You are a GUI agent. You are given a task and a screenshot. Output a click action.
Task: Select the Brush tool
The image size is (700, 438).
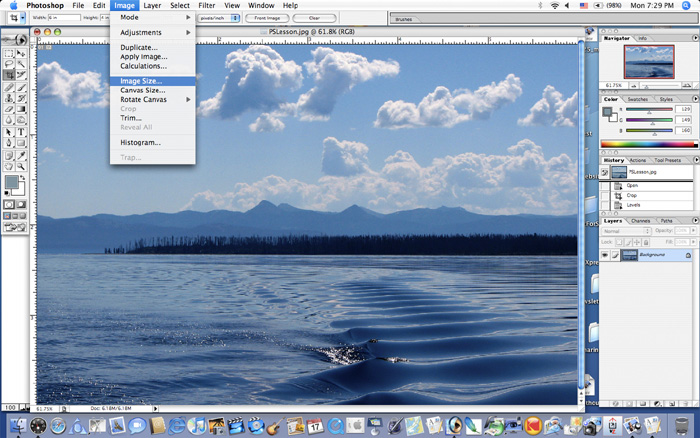click(21, 88)
